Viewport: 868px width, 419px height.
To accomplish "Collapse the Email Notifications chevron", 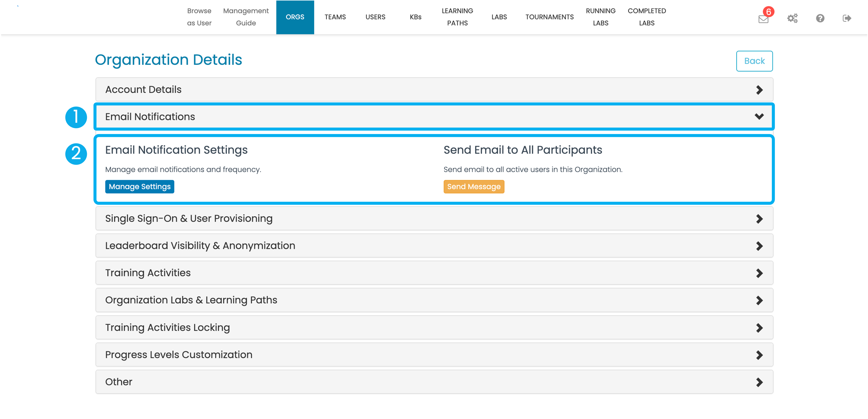I will (759, 116).
